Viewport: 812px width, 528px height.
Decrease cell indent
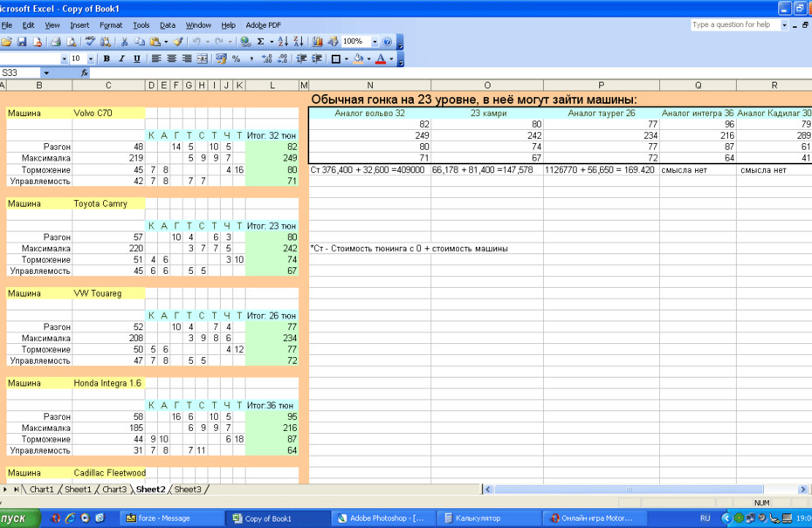click(301, 59)
